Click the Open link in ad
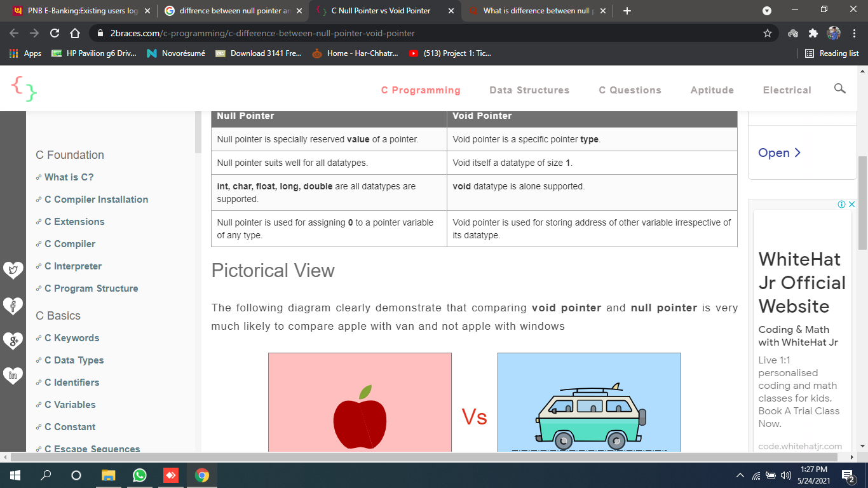 pos(779,153)
